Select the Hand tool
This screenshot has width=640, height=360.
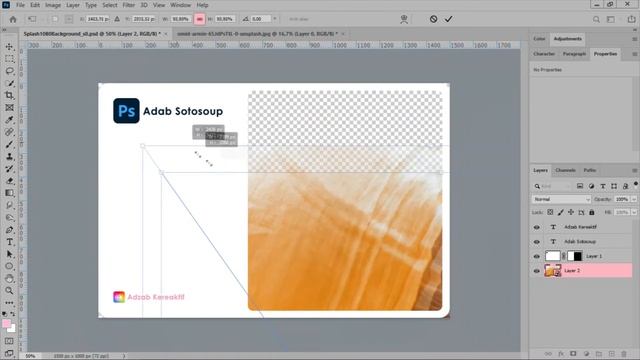(x=9, y=279)
